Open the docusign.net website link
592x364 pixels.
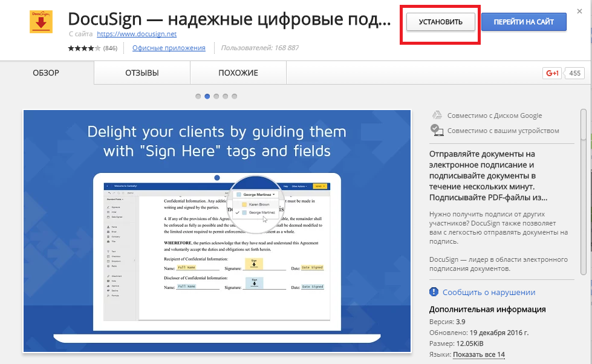[x=137, y=34]
